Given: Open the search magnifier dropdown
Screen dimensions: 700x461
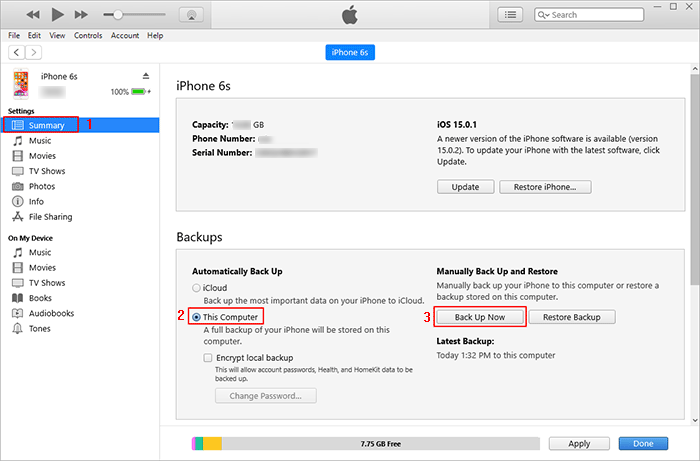Looking at the screenshot, I should (543, 15).
